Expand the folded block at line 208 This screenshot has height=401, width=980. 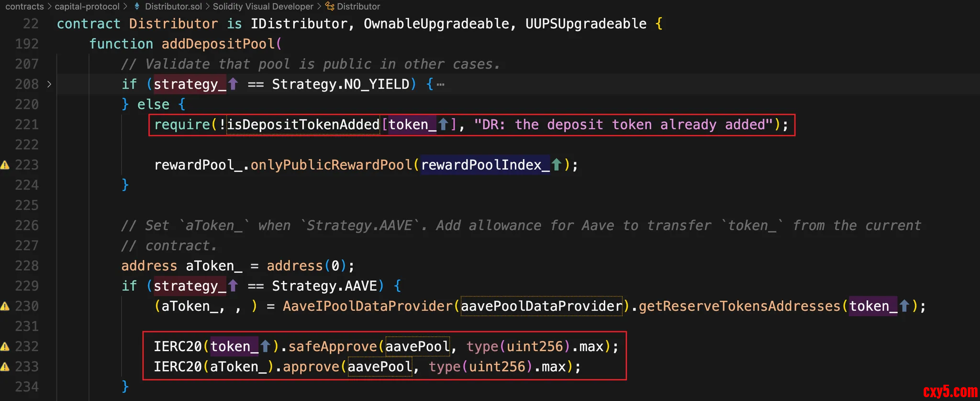(49, 84)
